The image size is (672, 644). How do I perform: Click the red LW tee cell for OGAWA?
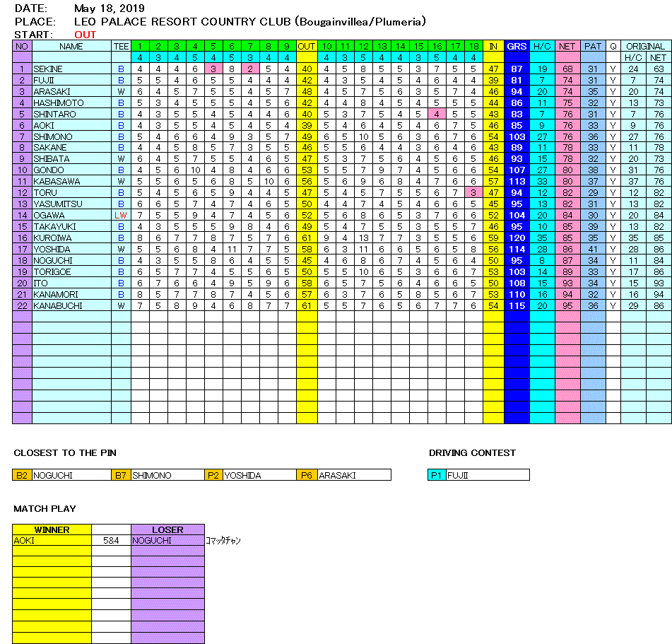[121, 216]
